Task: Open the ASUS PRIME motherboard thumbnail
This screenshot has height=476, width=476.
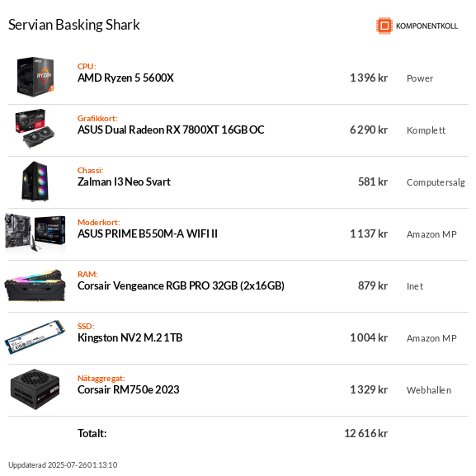Action: [x=35, y=233]
